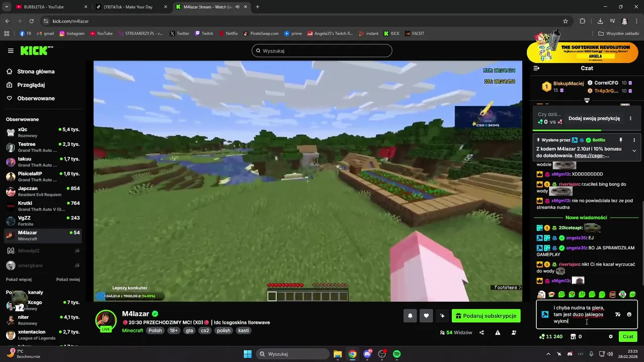Insert the first quick emote in the emote bar
Image resolution: width=644 pixels, height=362 pixels.
coord(541,294)
